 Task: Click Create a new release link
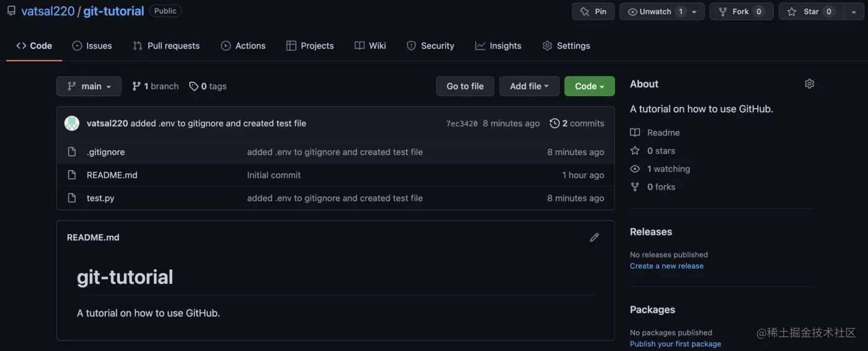click(666, 266)
